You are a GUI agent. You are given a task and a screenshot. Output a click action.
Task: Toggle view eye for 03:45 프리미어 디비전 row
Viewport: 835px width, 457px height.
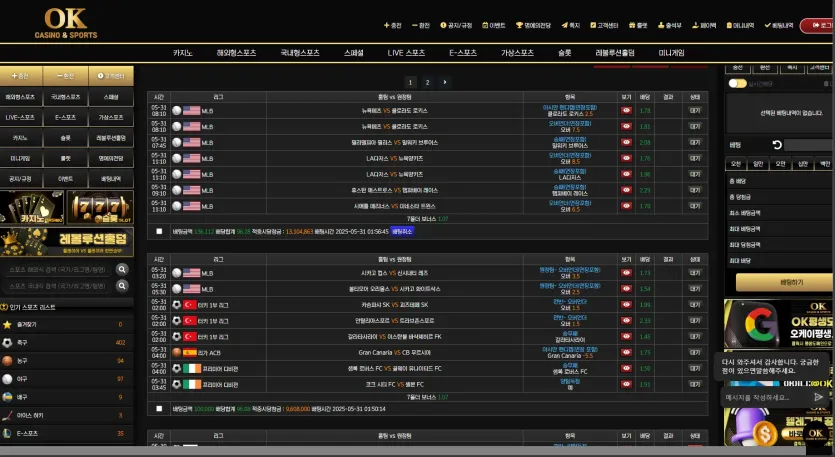(x=626, y=384)
